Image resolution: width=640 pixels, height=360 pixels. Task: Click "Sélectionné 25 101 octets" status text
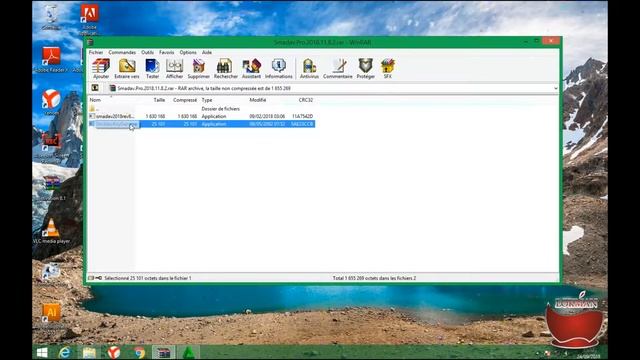tap(148, 278)
